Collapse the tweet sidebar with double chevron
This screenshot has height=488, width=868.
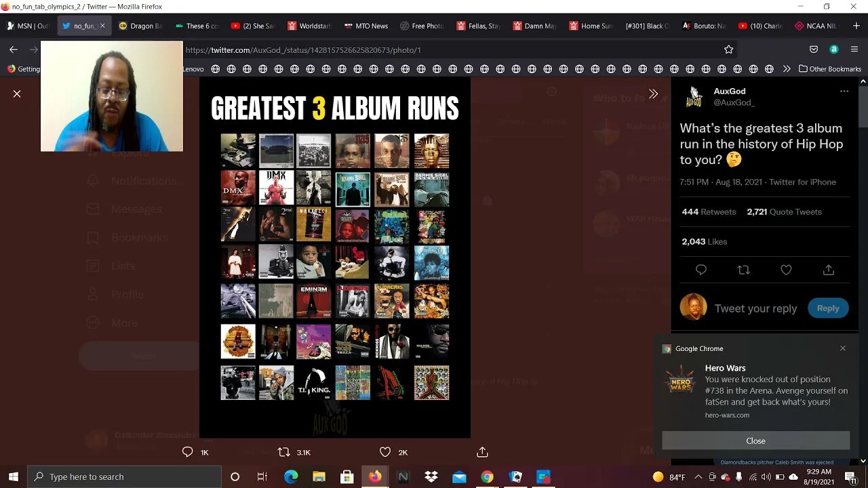pyautogui.click(x=653, y=94)
